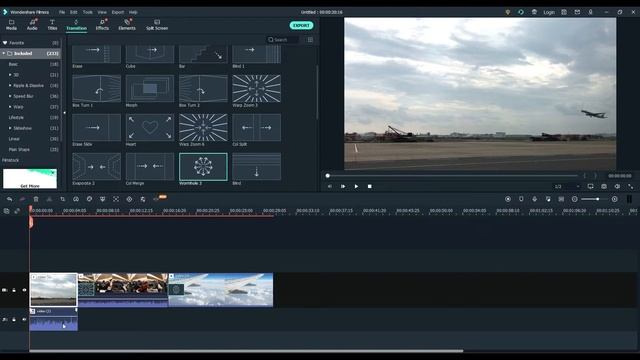Open the preview quality 1/2 dropdown
Screen dimensions: 640x360
[x=567, y=187]
